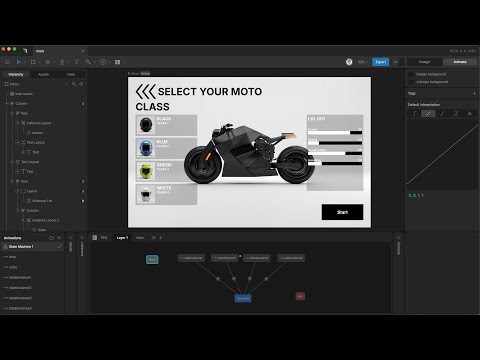The height and width of the screenshot is (360, 480).
Task: Select the BLUE helmet class card
Action: click(x=166, y=148)
